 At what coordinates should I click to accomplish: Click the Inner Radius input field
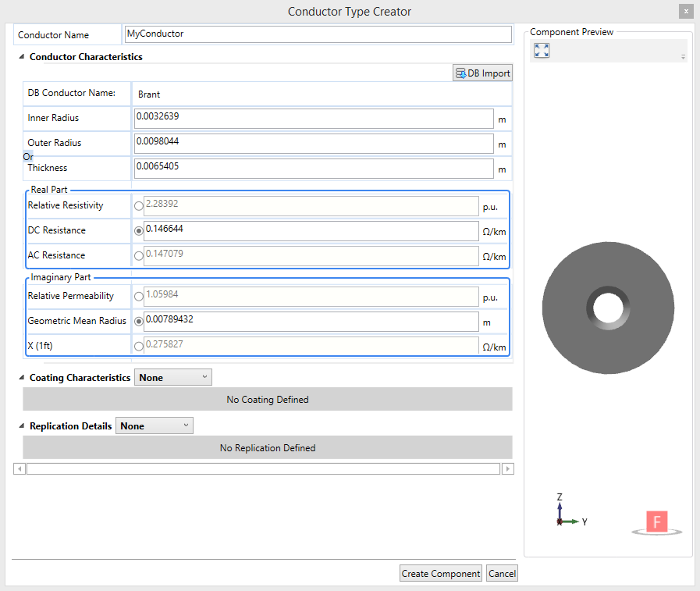coord(314,119)
